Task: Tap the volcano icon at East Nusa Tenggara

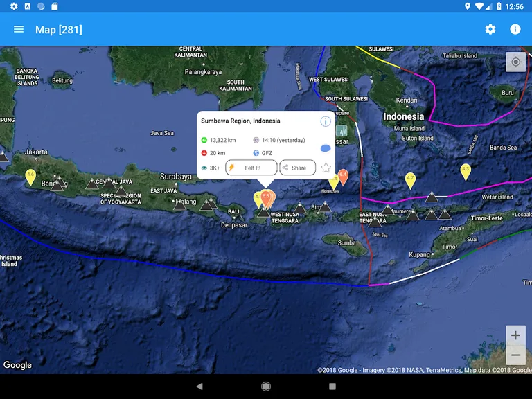Action: coord(375,222)
